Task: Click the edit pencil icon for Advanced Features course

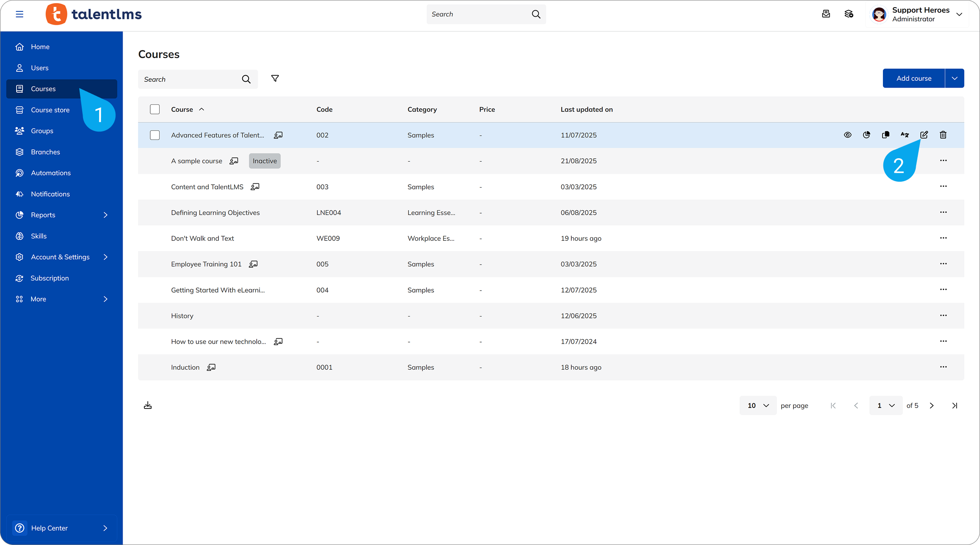Action: pos(924,135)
